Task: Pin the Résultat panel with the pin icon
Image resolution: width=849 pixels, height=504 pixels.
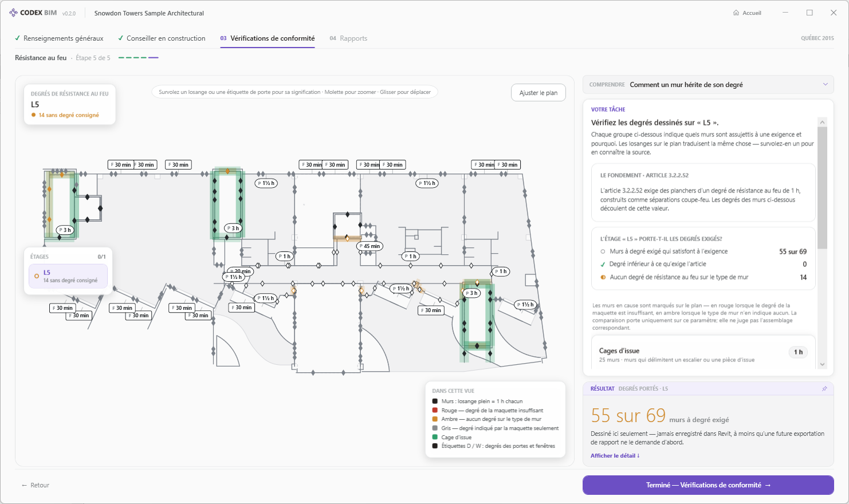Action: (x=824, y=388)
